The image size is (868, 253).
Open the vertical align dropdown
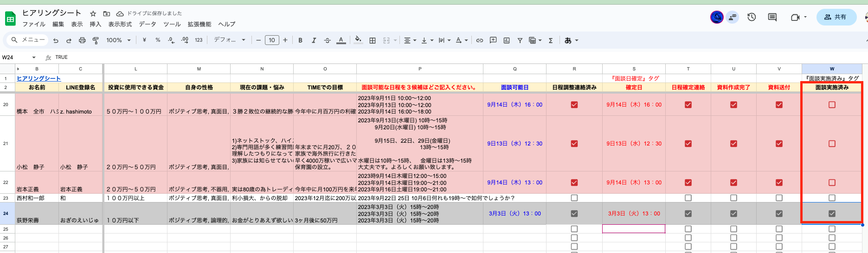[x=427, y=40]
